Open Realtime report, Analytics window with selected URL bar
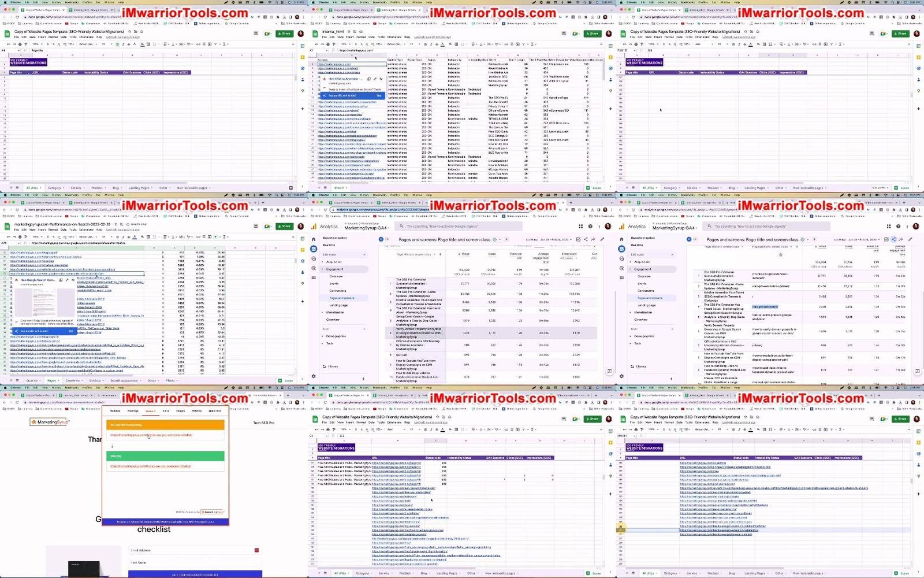Image resolution: width=924 pixels, height=578 pixels. point(329,245)
